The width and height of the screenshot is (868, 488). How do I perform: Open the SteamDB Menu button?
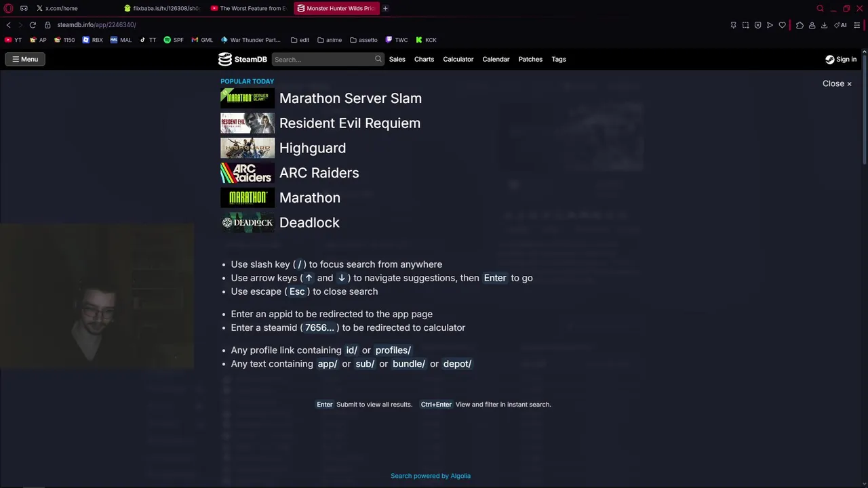pos(25,59)
